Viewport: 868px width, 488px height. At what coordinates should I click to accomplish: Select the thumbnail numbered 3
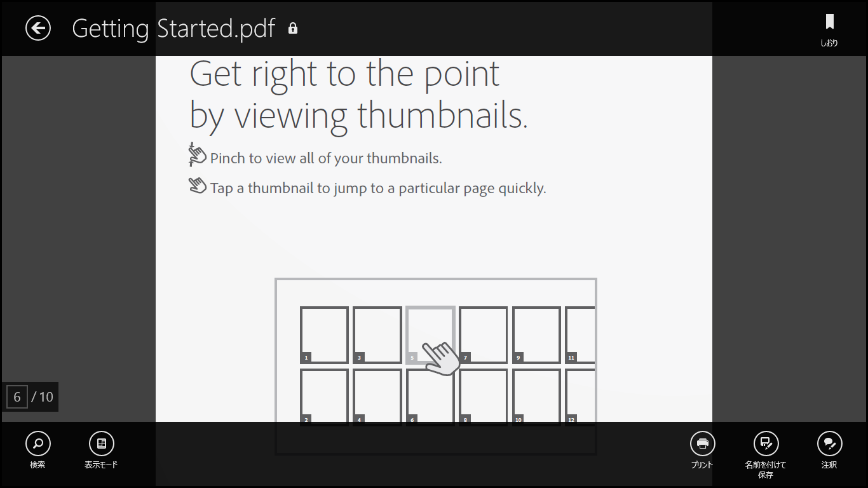click(x=377, y=335)
